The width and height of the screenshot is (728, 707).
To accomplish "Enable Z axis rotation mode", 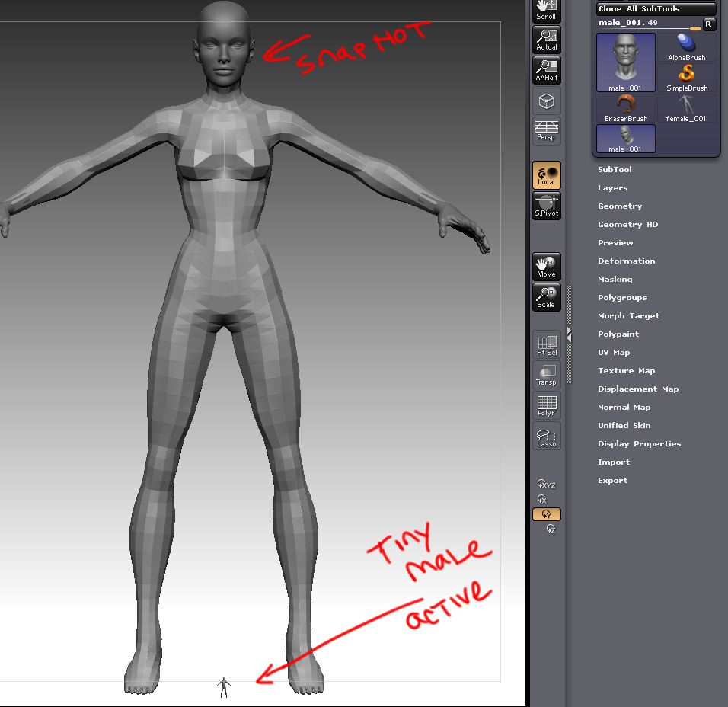I will click(551, 529).
